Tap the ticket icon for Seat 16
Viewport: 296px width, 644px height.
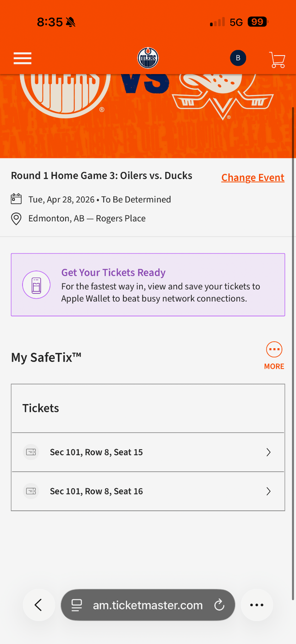[x=31, y=491]
